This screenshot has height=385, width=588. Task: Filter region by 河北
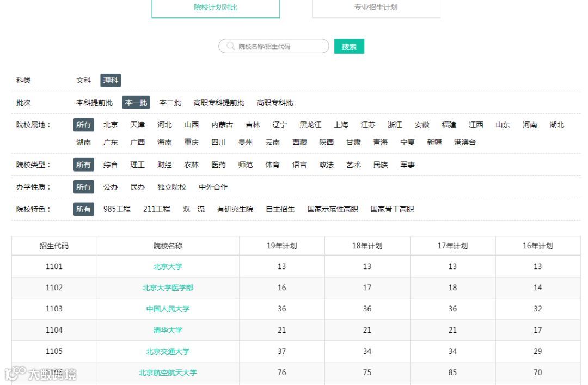click(164, 125)
